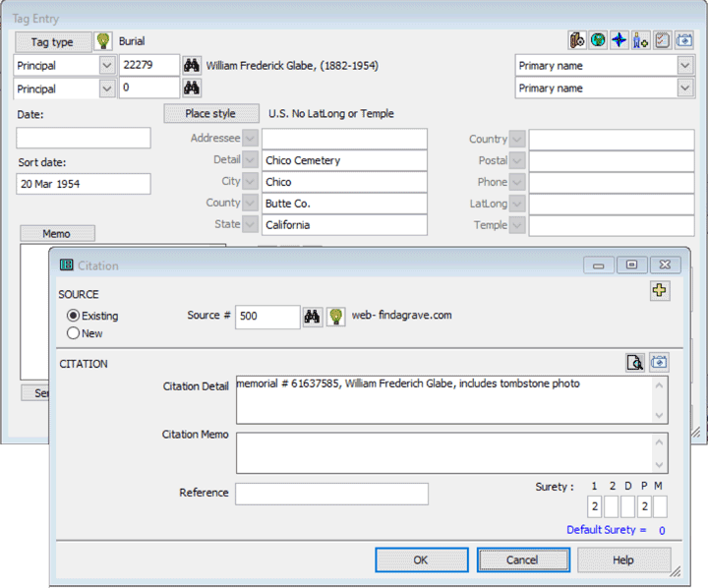This screenshot has width=708, height=588.
Task: Click the magnifier document icon in CITATION section
Action: [x=636, y=363]
